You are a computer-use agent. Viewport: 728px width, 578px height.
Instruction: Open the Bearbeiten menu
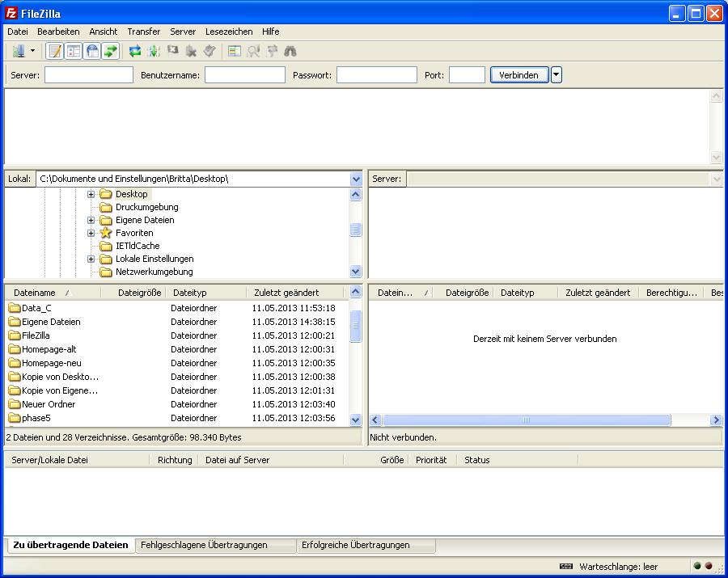pyautogui.click(x=58, y=32)
